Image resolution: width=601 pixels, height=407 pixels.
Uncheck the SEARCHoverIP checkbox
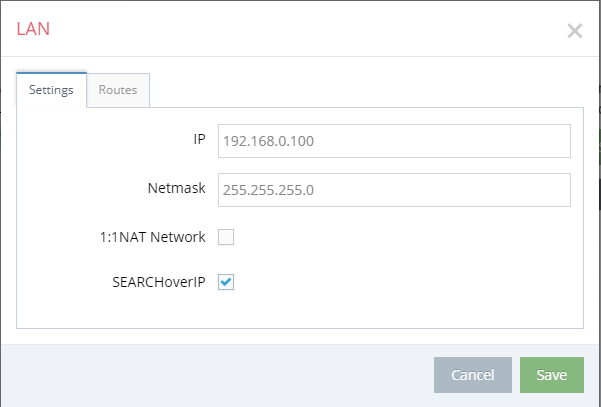(x=226, y=282)
